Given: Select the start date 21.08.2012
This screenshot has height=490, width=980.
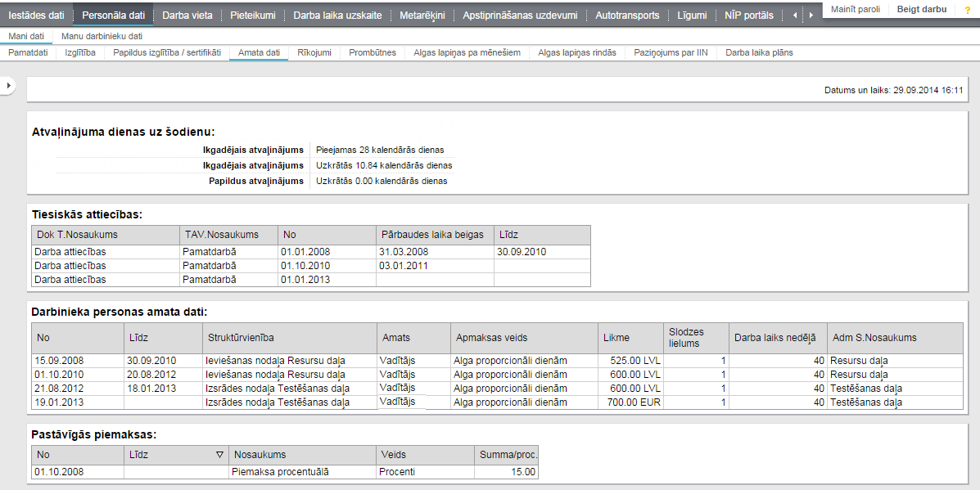Looking at the screenshot, I should pos(78,389).
